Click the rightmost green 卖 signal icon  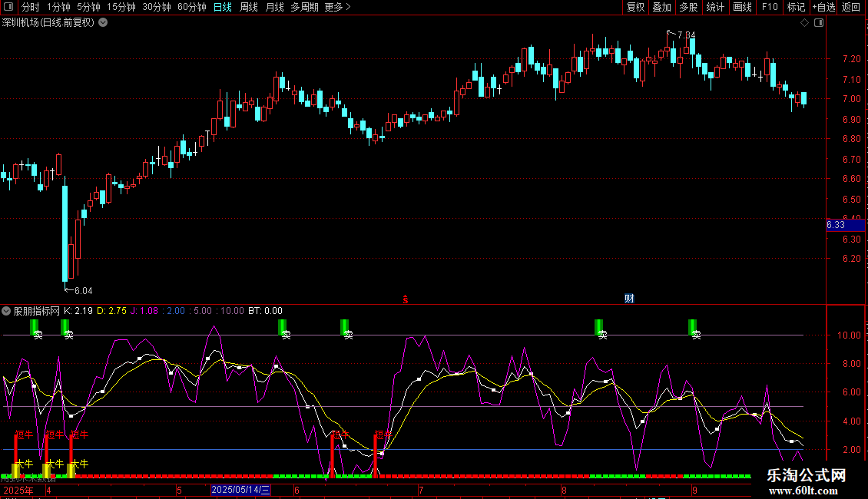click(x=693, y=328)
